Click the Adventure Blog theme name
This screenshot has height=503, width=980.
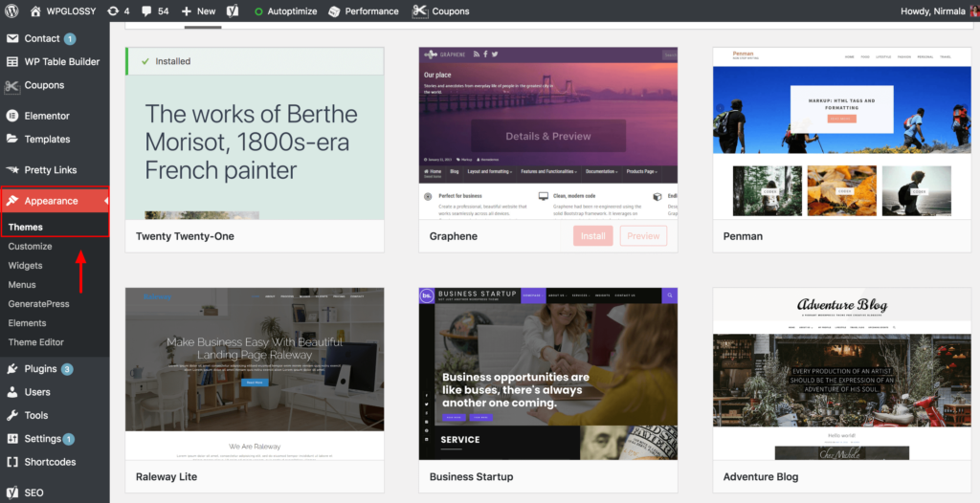pyautogui.click(x=761, y=477)
